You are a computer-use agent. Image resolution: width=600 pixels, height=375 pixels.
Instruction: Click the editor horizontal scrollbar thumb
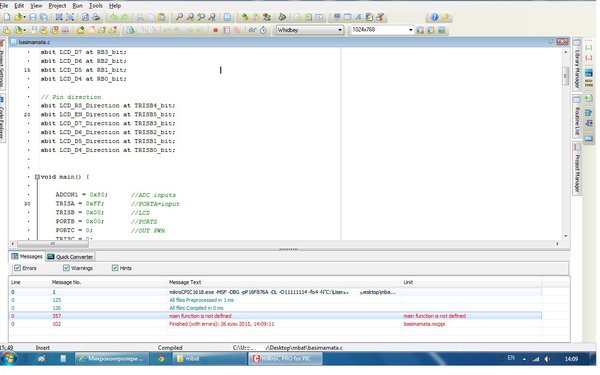(53, 243)
